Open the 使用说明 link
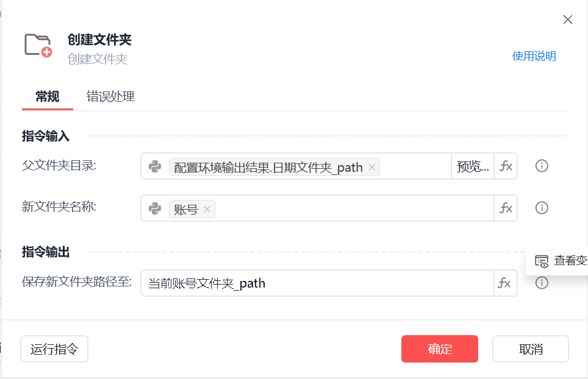Screen dimensions: 588x379 (534, 56)
